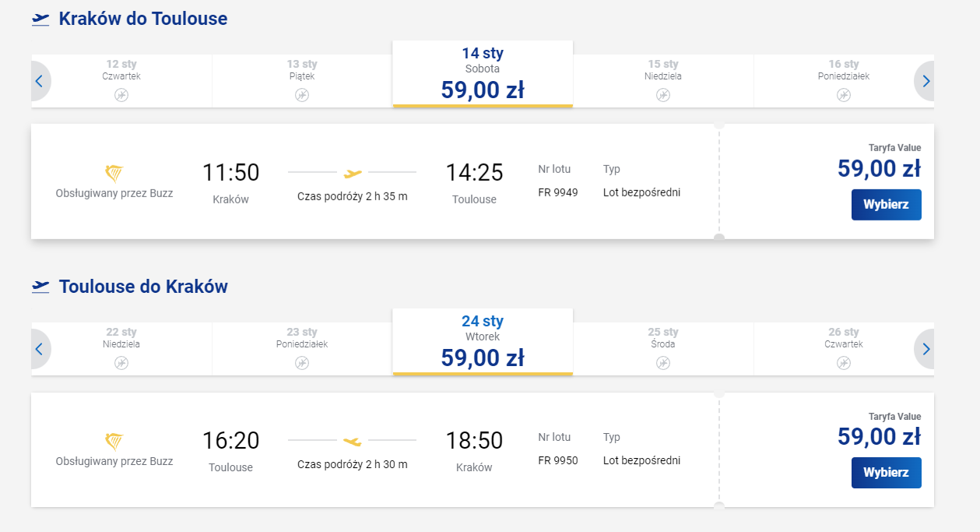Screen dimensions: 980x532
Task: Select the 14 sty Sobota date tab
Action: [483, 74]
